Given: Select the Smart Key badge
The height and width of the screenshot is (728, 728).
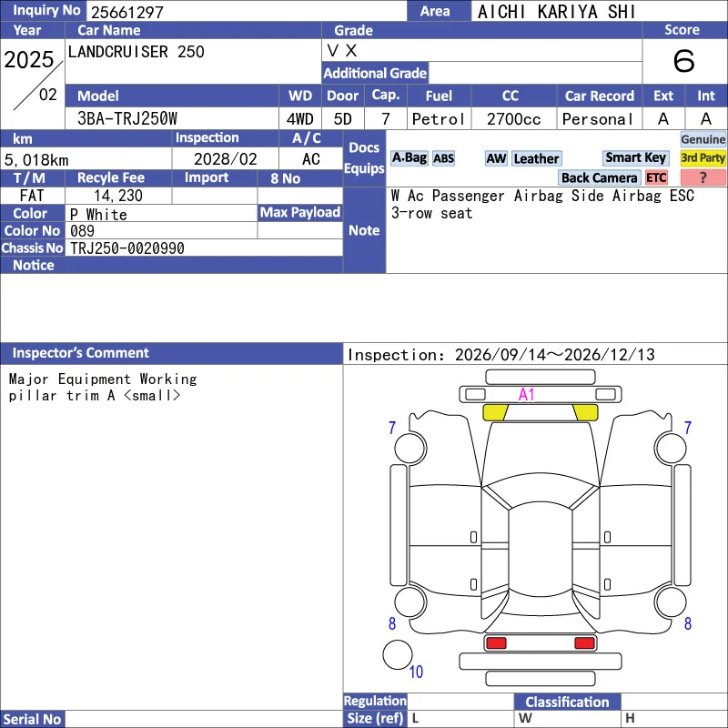Looking at the screenshot, I should pos(635,157).
